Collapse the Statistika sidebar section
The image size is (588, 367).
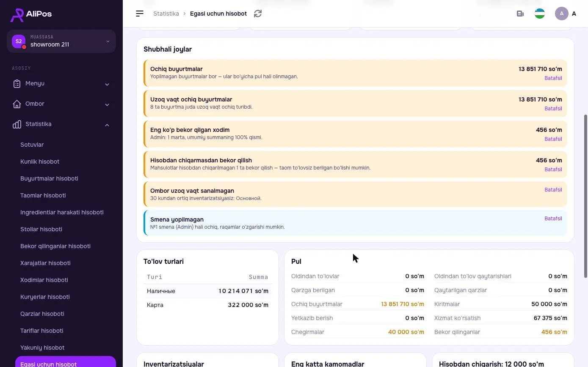(61, 124)
